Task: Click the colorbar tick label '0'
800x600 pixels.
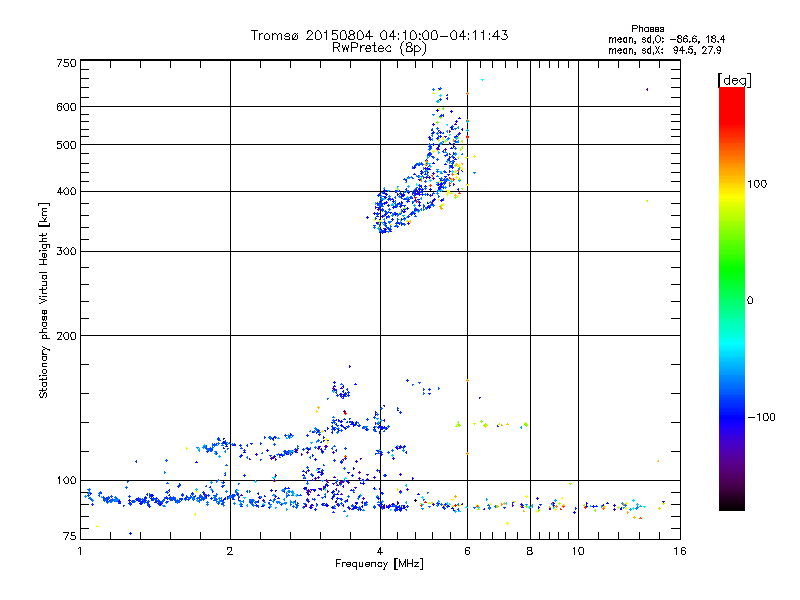Action: [x=750, y=301]
